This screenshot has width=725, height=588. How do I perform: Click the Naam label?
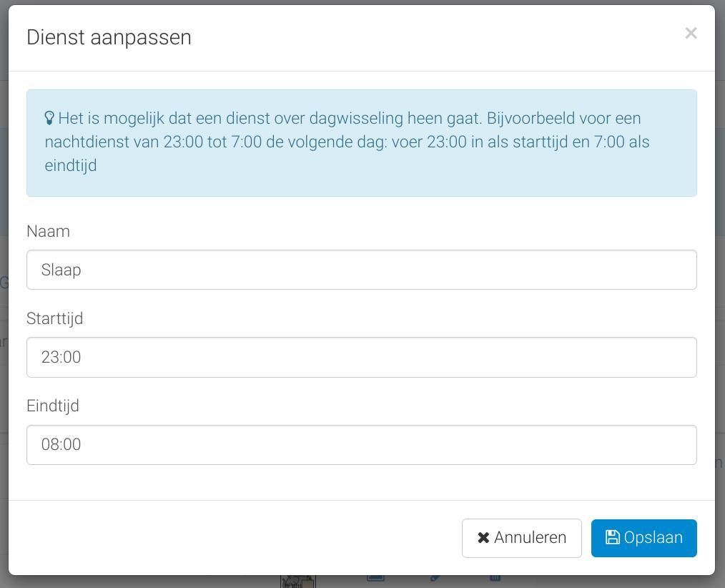(x=48, y=231)
